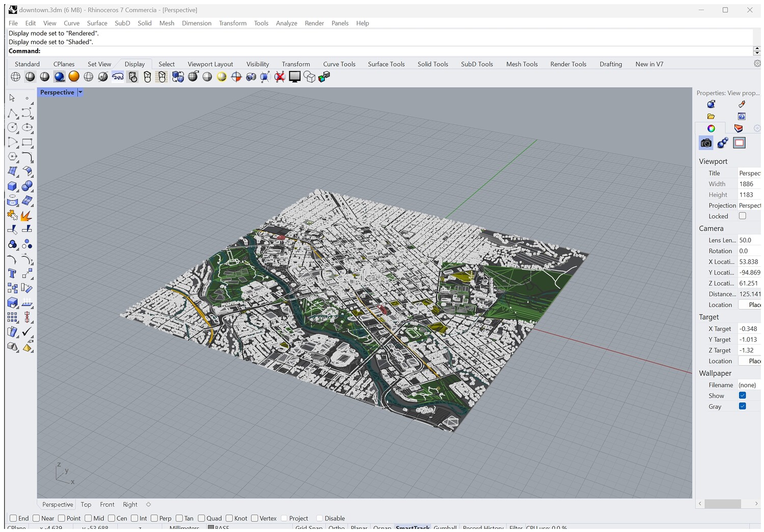
Task: Select the Polygon hexagon tool
Action: tap(12, 157)
